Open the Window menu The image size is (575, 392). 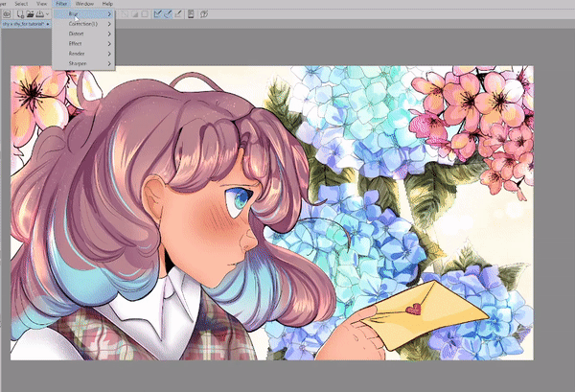(x=84, y=4)
